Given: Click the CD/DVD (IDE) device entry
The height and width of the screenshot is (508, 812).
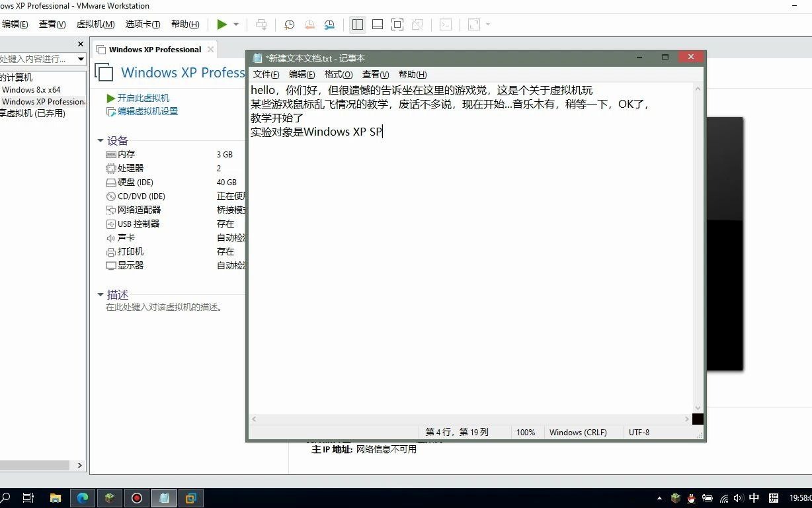Looking at the screenshot, I should tap(136, 196).
